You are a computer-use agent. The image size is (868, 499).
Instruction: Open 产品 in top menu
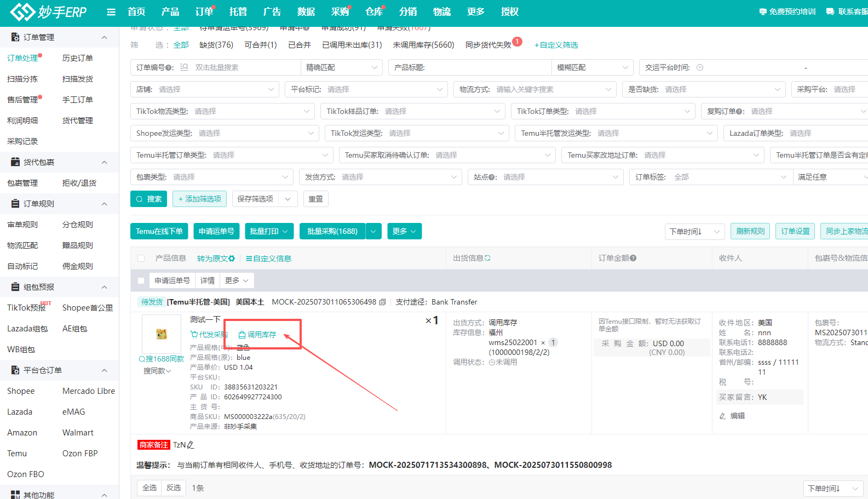(x=170, y=12)
